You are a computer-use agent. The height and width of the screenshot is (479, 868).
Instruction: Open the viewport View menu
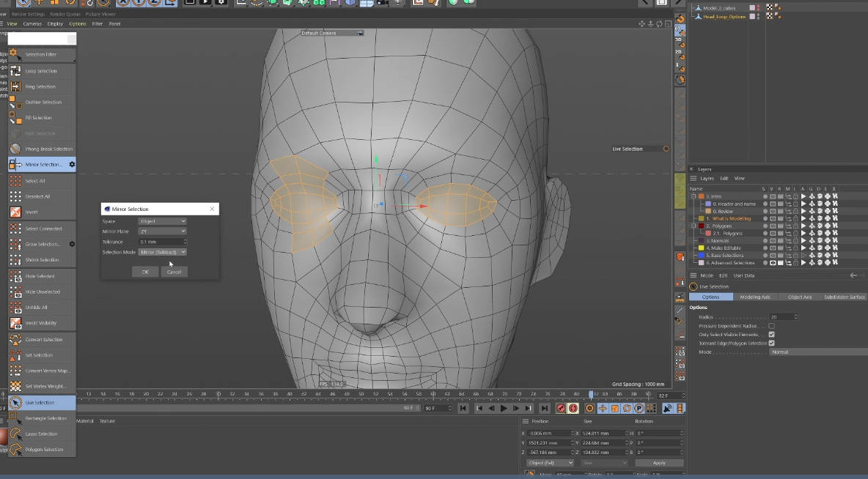pos(12,23)
